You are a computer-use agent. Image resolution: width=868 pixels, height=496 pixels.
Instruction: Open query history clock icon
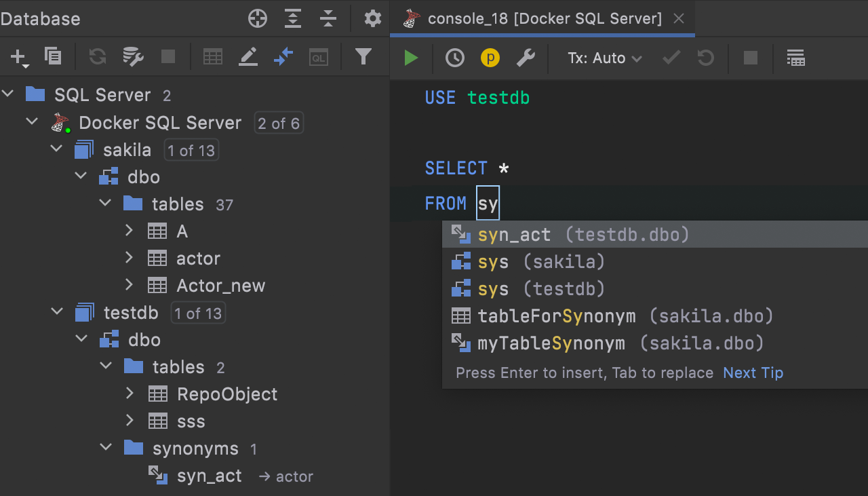pos(455,58)
